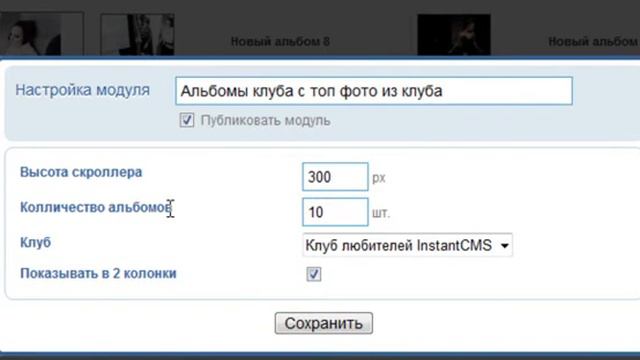
Task: Toggle the Публиковать модуль checkbox
Action: (187, 120)
